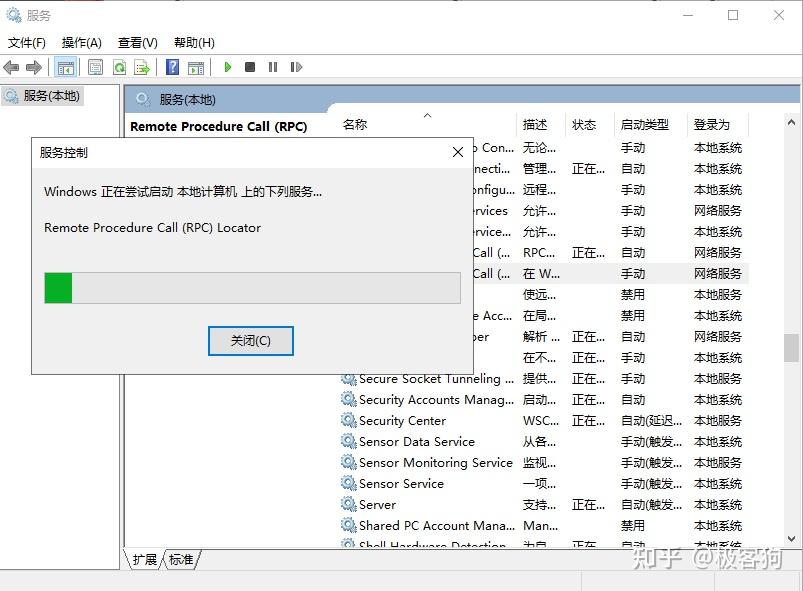The image size is (803, 591).
Task: Click the Security Center service name
Action: (x=403, y=420)
